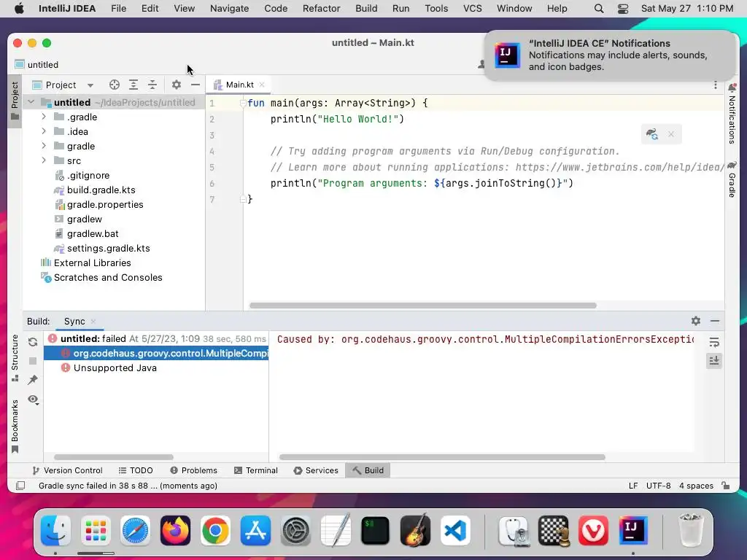
Task: Open line separator LF selector
Action: pyautogui.click(x=632, y=486)
